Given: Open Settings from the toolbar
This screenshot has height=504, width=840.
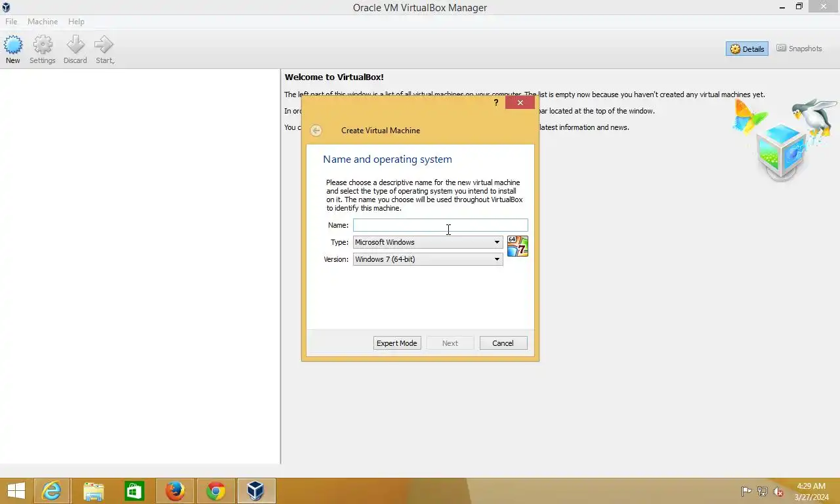Looking at the screenshot, I should [43, 50].
